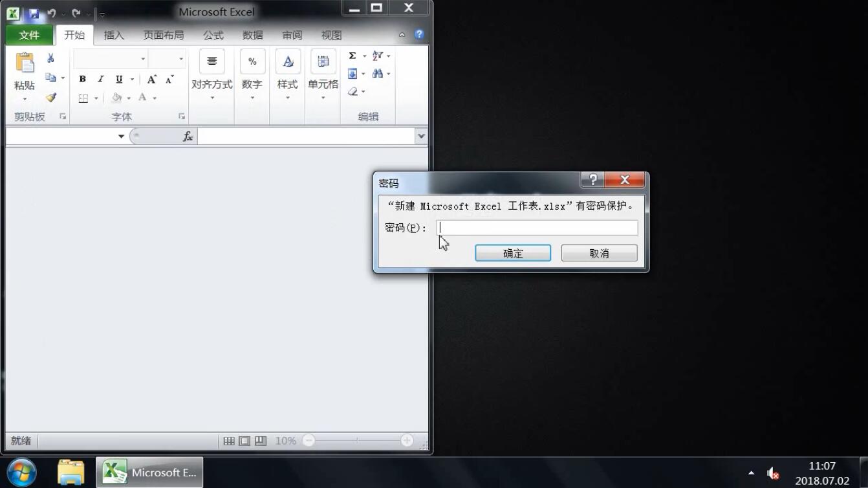The image size is (868, 488).
Task: Open the Customize Quick Access Toolbar arrow
Action: 102,14
